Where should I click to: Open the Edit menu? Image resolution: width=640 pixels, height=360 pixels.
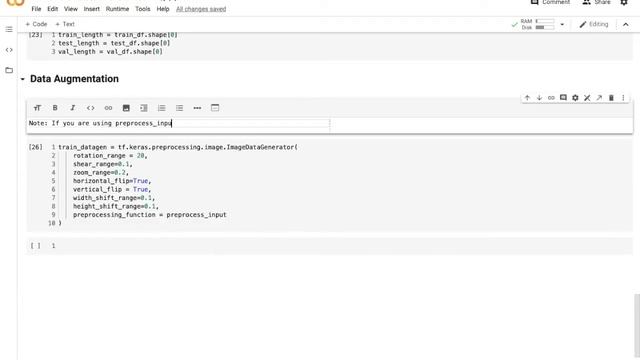[x=53, y=9]
